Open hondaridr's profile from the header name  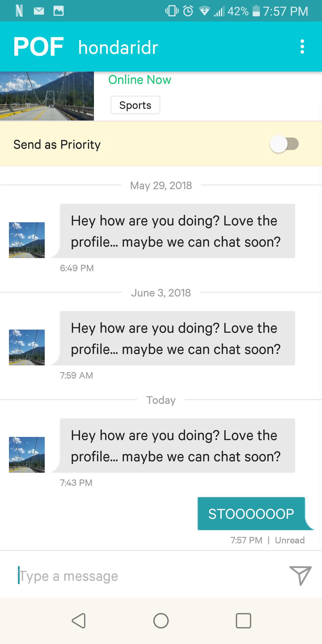click(118, 47)
